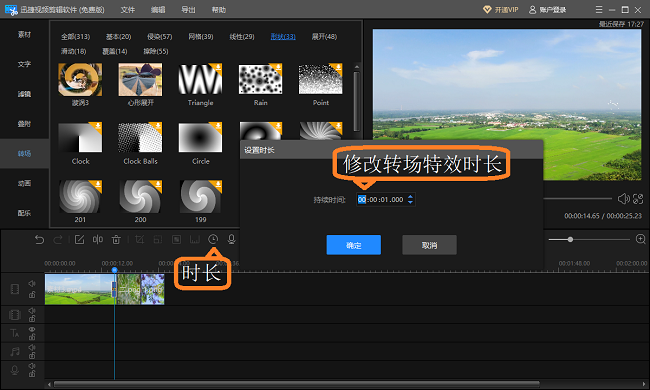650x390 pixels.
Task: Select the 心形展开 transition thumbnail
Action: tap(140, 80)
